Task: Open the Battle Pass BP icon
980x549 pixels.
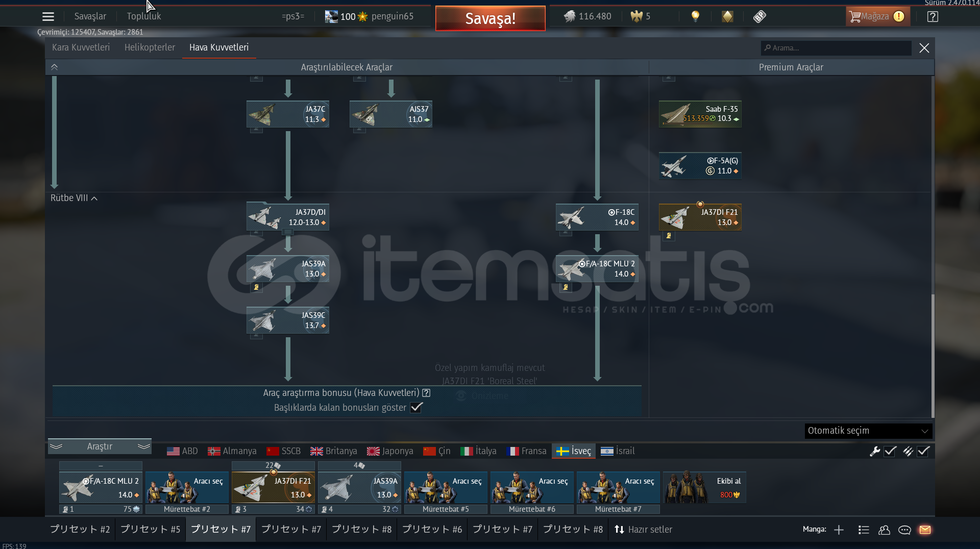Action: point(759,16)
